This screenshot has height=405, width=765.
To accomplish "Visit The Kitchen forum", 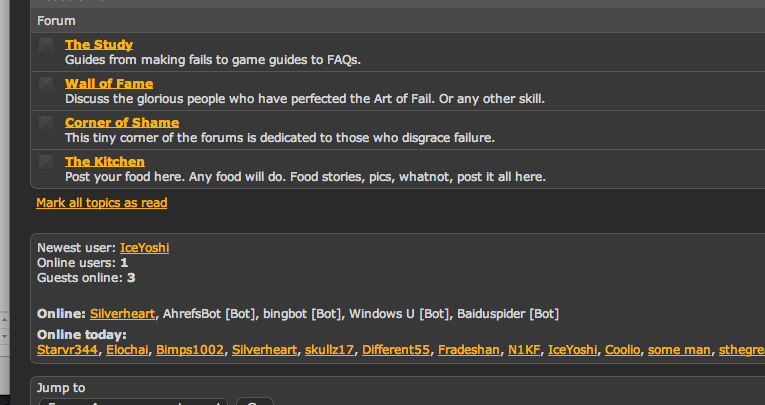I will pyautogui.click(x=104, y=162).
